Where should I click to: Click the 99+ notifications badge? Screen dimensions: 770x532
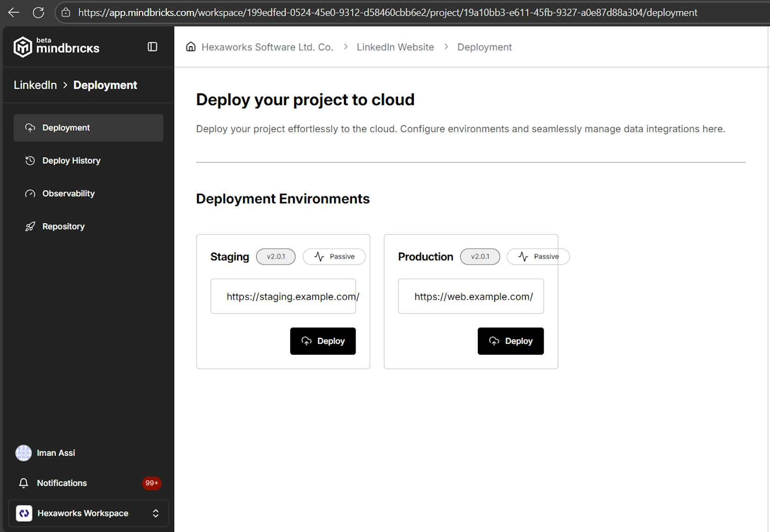tap(151, 483)
